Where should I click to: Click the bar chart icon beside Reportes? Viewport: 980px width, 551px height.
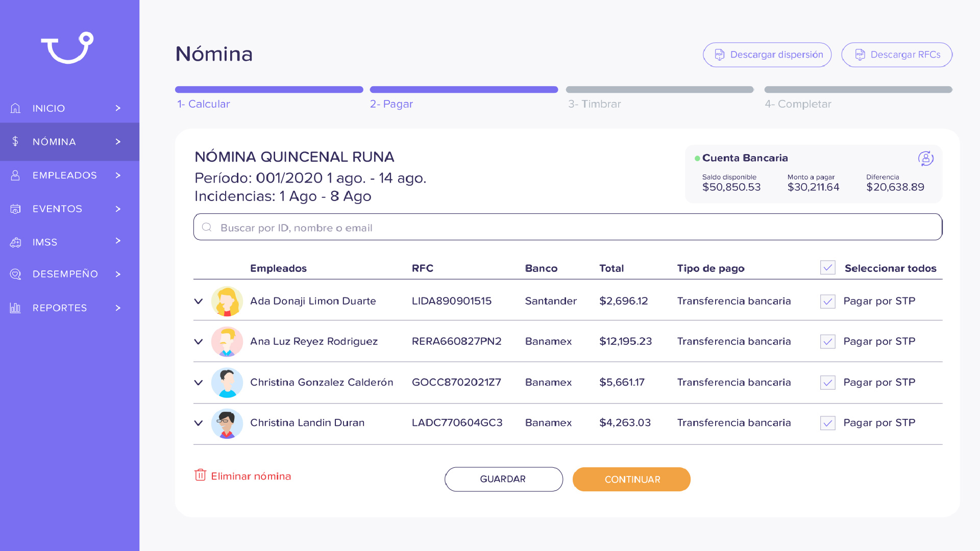pos(15,308)
